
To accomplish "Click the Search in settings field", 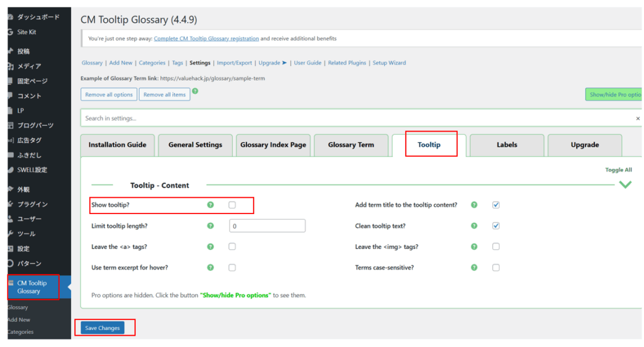I will [x=358, y=118].
